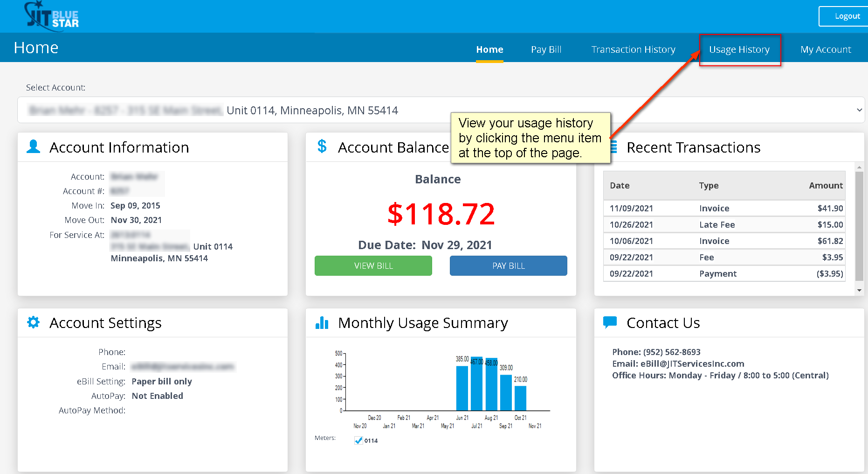
Task: Click the Account Balance dollar icon
Action: [322, 146]
